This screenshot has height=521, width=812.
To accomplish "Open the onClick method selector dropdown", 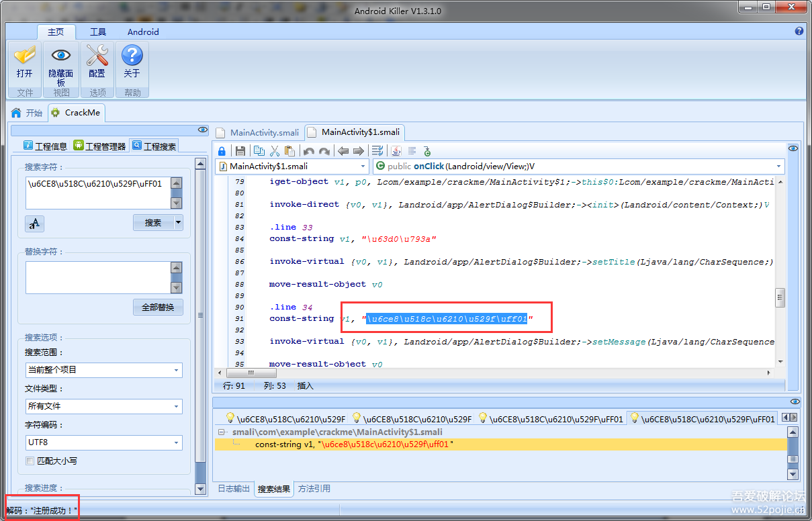I will click(779, 166).
